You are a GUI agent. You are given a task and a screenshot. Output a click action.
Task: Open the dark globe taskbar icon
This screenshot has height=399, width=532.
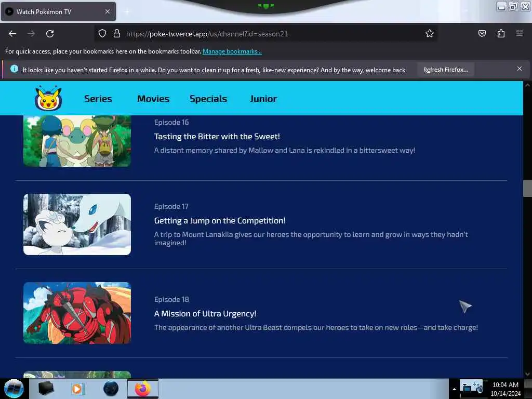111,389
